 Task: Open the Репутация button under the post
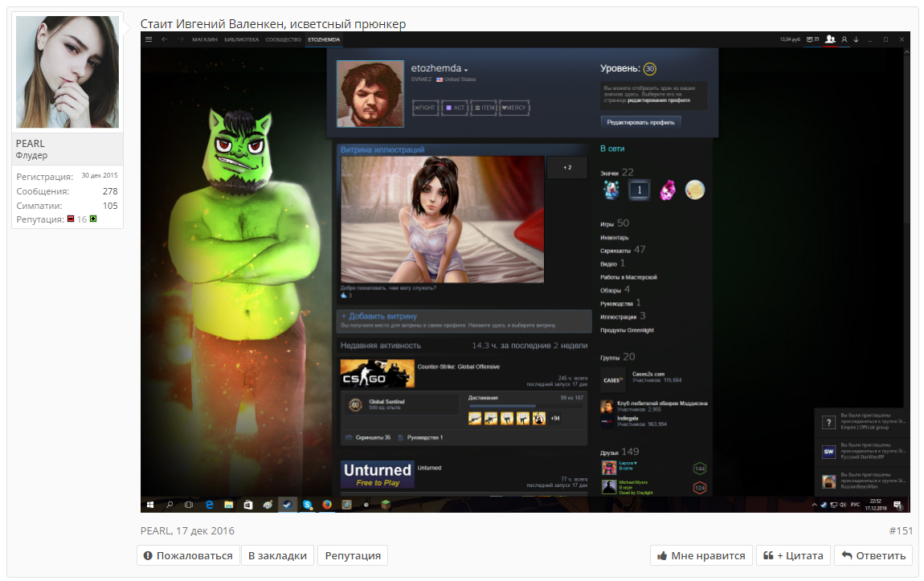click(x=353, y=555)
